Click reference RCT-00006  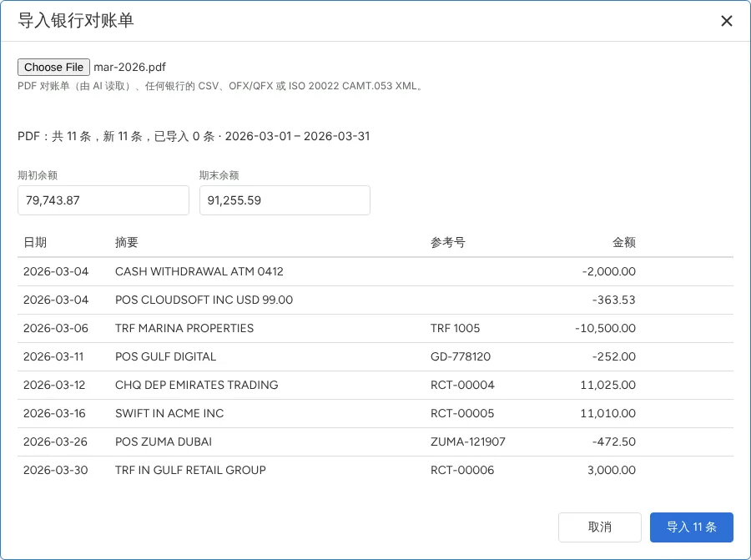coord(462,470)
